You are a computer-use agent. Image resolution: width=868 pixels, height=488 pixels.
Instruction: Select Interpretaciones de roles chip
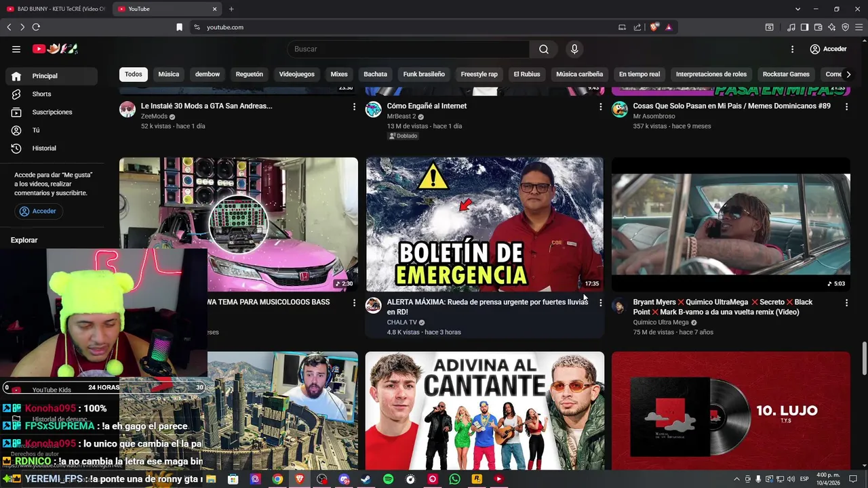(x=711, y=74)
